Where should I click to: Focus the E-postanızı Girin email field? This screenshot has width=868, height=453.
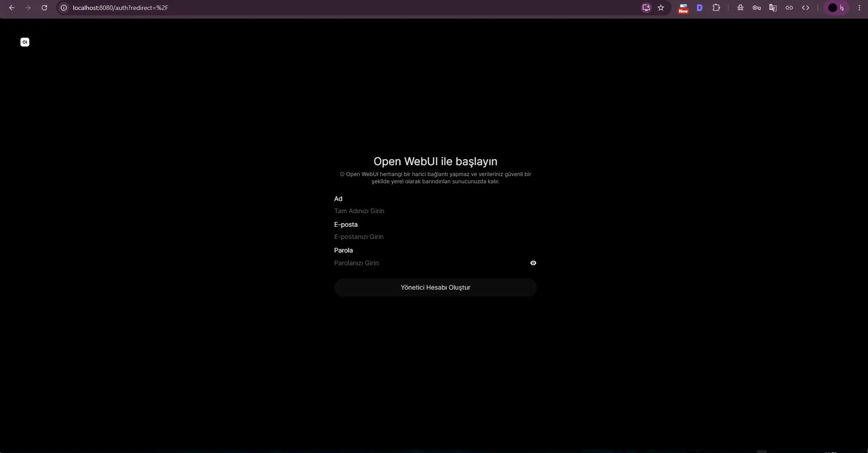[435, 237]
